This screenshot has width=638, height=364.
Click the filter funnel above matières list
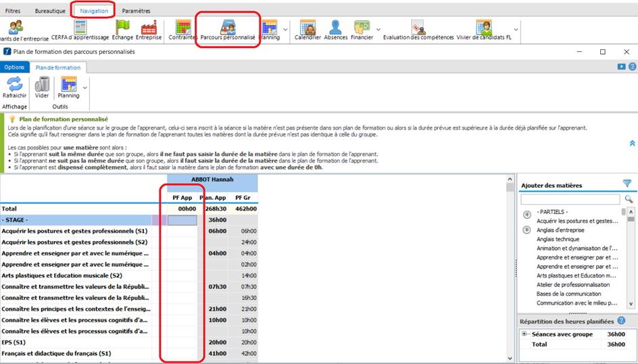[627, 184]
